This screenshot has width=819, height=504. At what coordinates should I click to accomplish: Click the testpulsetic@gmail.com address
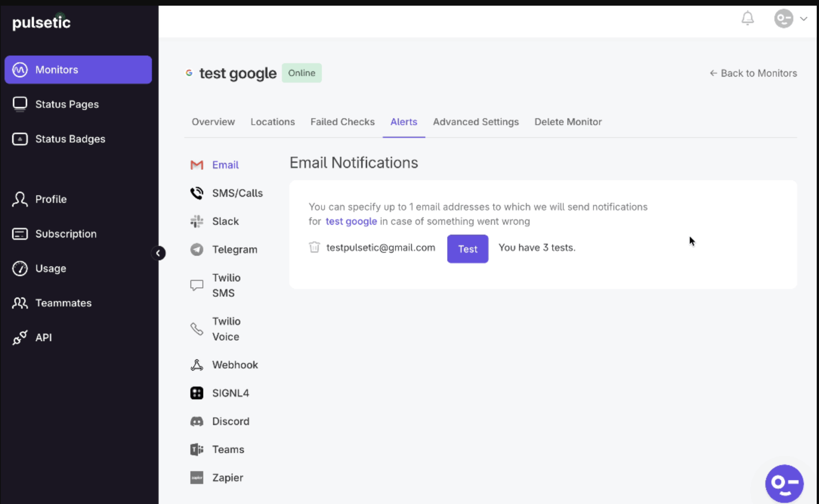380,247
